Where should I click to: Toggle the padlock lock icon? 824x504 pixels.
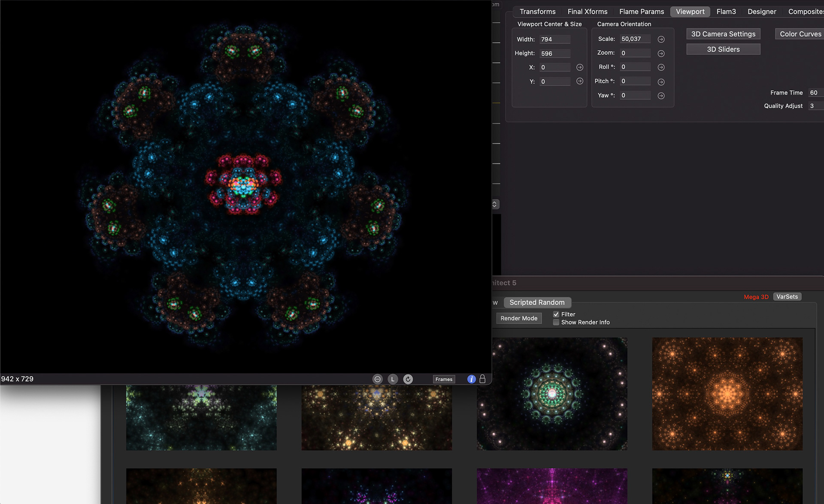482,379
